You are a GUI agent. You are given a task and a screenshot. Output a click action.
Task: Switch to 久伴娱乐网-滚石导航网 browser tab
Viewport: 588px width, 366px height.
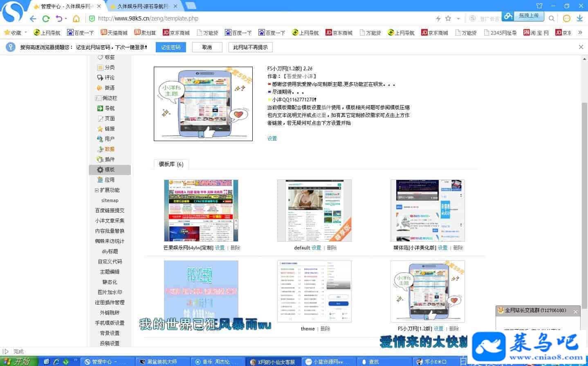[143, 6]
